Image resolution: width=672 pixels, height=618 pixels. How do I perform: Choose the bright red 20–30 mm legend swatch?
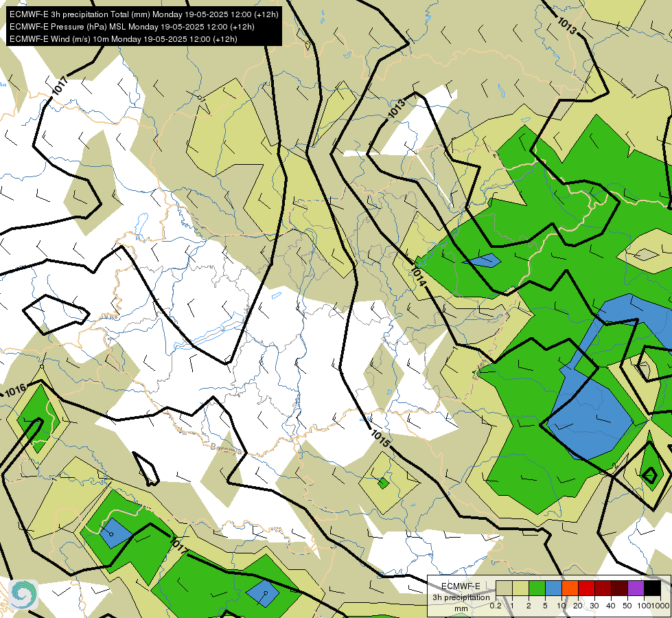click(586, 588)
